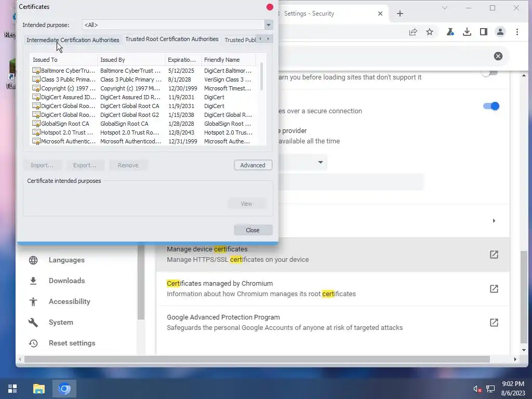Viewport: 532px width, 399px height.
Task: Select Hotspot 2.0 Trust Root certificate
Action: click(142, 132)
